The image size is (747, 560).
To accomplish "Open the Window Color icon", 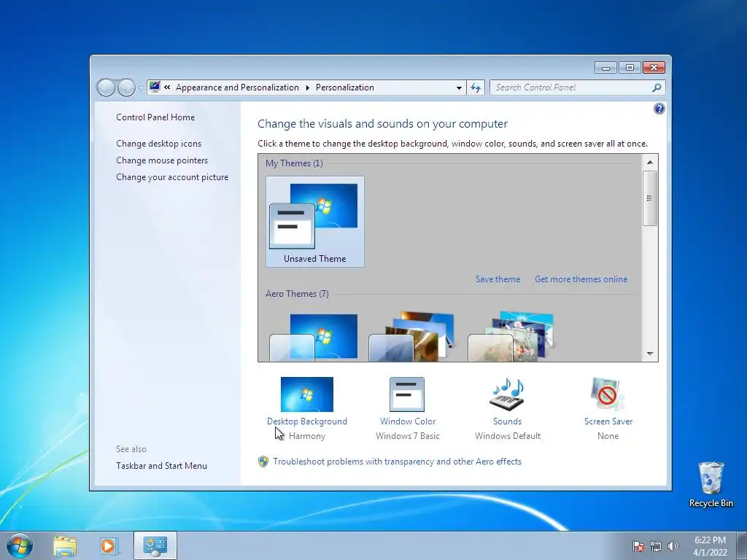I will tap(407, 394).
